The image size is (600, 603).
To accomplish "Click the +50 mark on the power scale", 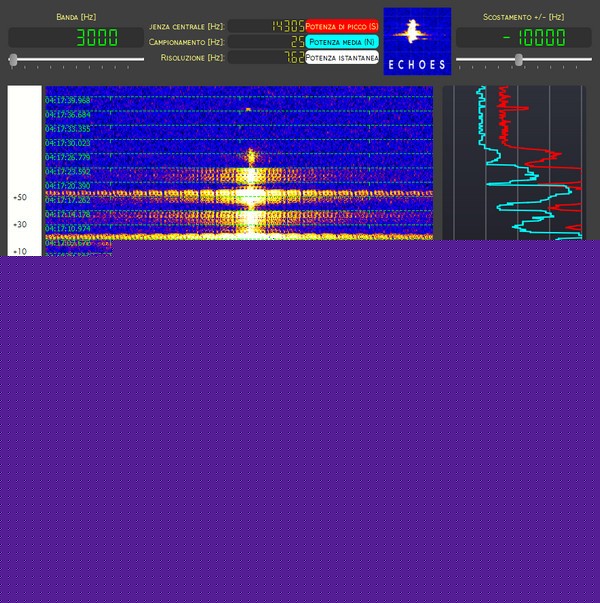I will coord(20,198).
